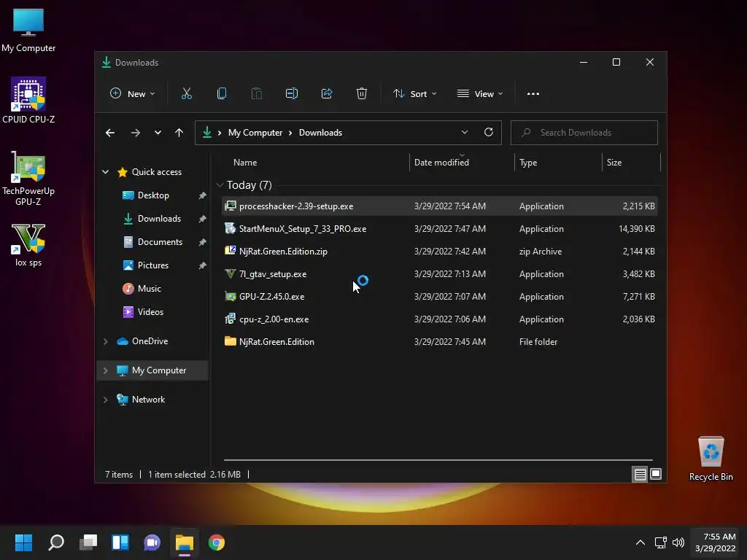This screenshot has height=560, width=747.
Task: Click the Search Downloads field
Action: point(584,133)
